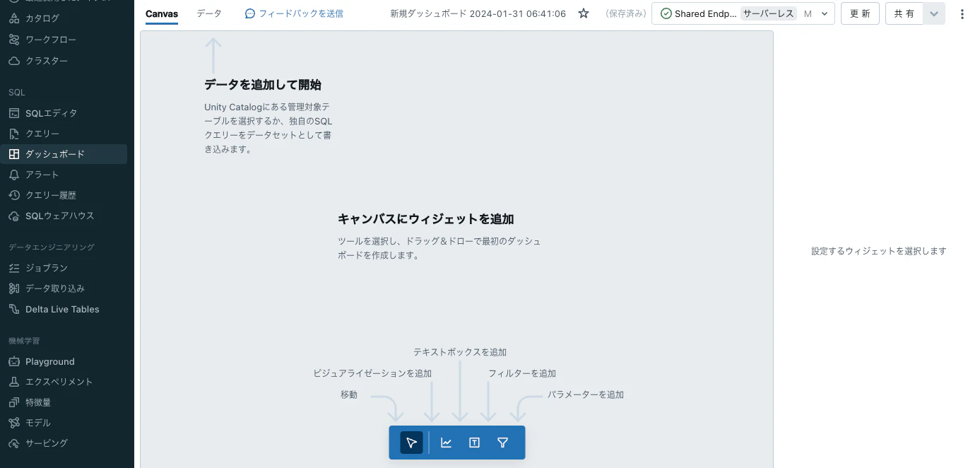Click the workflow icon in sidebar
Viewport: 980px width, 468px height.
pos(14,40)
